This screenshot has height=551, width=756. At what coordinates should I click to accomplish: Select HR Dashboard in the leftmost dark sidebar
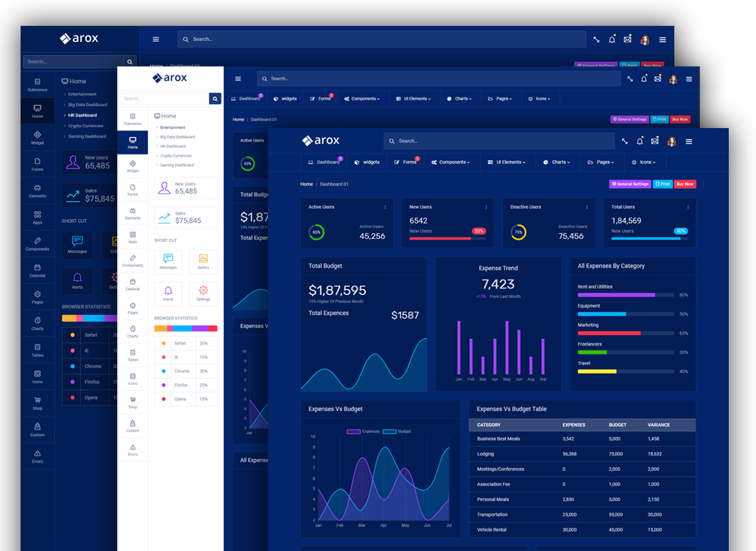[x=82, y=115]
